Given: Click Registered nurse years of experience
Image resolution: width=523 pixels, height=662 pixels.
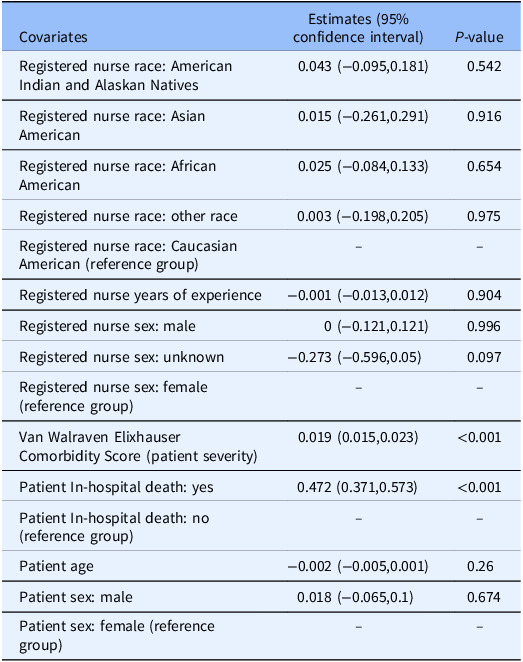Looking at the screenshot, I should pyautogui.click(x=140, y=295).
